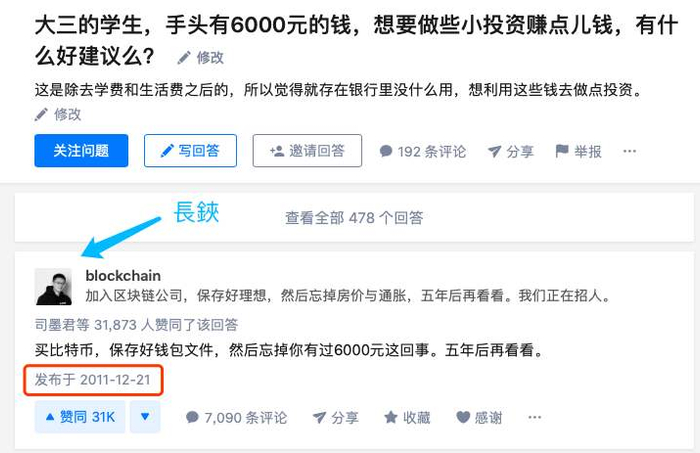Open the 7,090 条评论 answer comments
Image resolution: width=700 pixels, height=453 pixels.
point(237,417)
